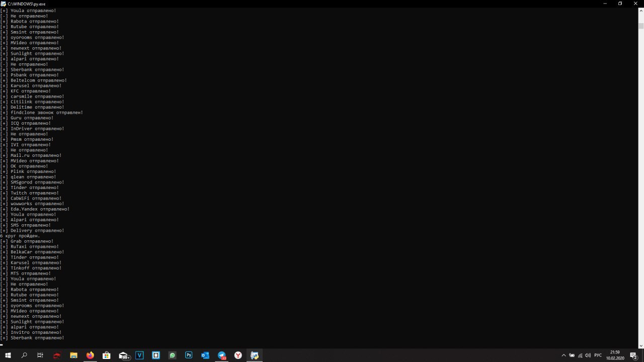Click the 'CabWiFi отправлено!' line
Viewport: 644px width, 362px height.
tap(31, 199)
